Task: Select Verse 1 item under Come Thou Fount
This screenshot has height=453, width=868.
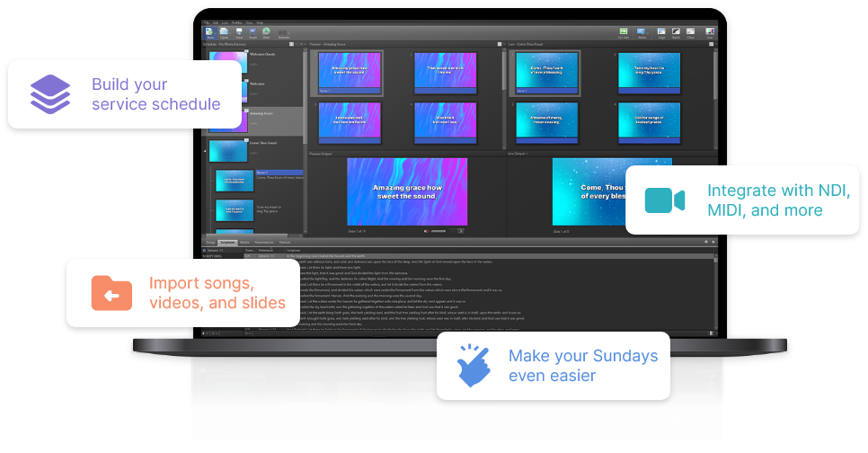Action: [279, 173]
